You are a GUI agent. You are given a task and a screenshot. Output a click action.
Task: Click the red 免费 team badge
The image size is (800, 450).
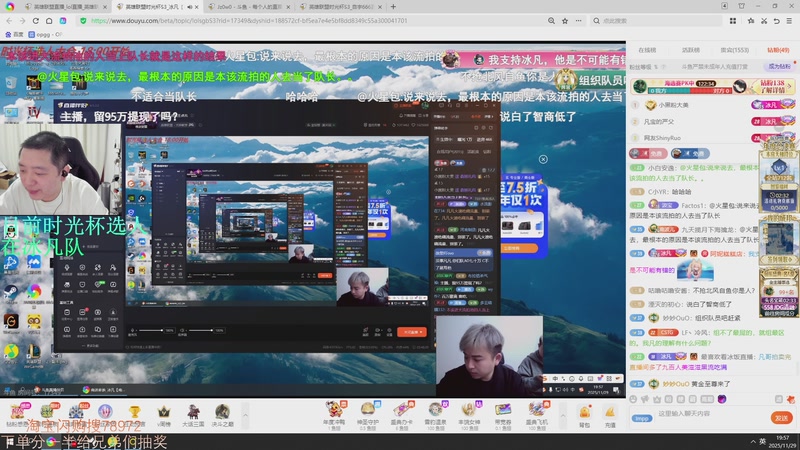(648, 153)
